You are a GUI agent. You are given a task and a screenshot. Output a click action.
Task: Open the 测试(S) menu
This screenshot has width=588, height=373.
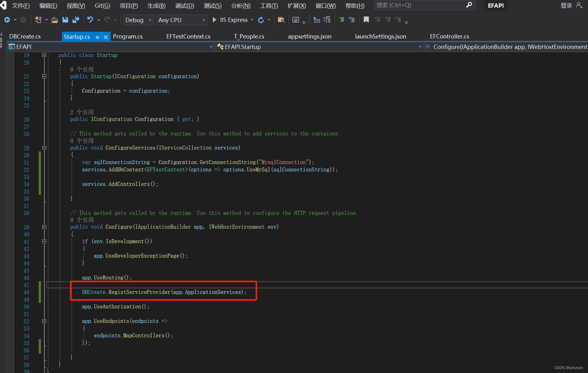[213, 6]
